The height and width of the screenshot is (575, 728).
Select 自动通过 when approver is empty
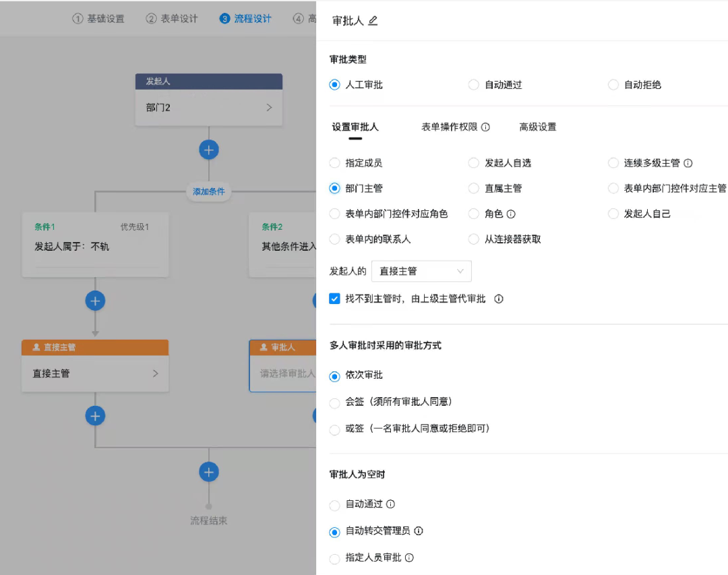(x=334, y=506)
